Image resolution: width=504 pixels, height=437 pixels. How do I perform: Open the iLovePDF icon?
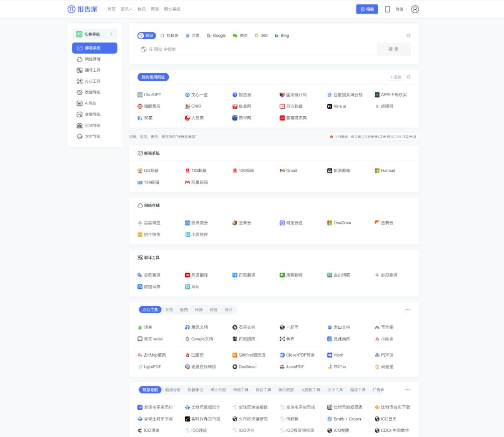point(282,367)
